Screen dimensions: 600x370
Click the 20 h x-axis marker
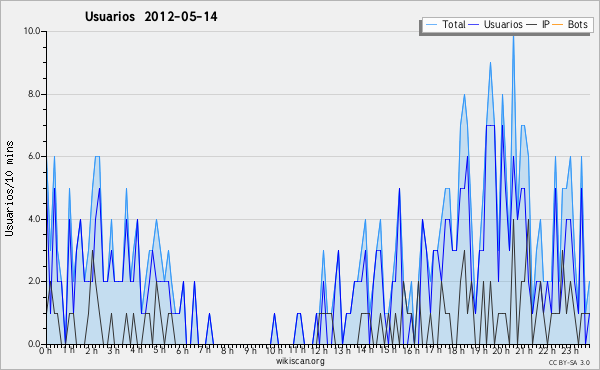point(499,350)
